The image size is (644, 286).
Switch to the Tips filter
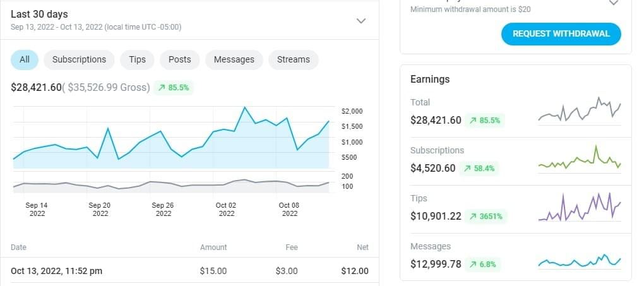point(137,59)
